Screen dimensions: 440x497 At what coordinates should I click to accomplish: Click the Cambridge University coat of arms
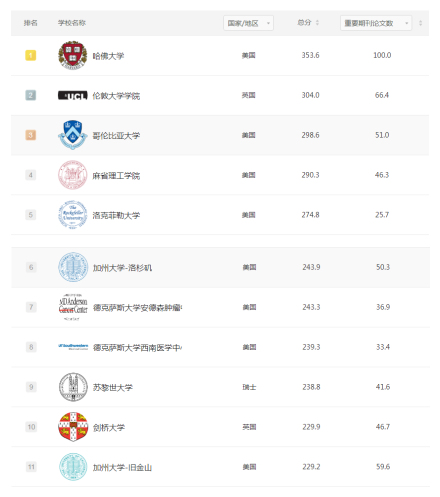73,427
